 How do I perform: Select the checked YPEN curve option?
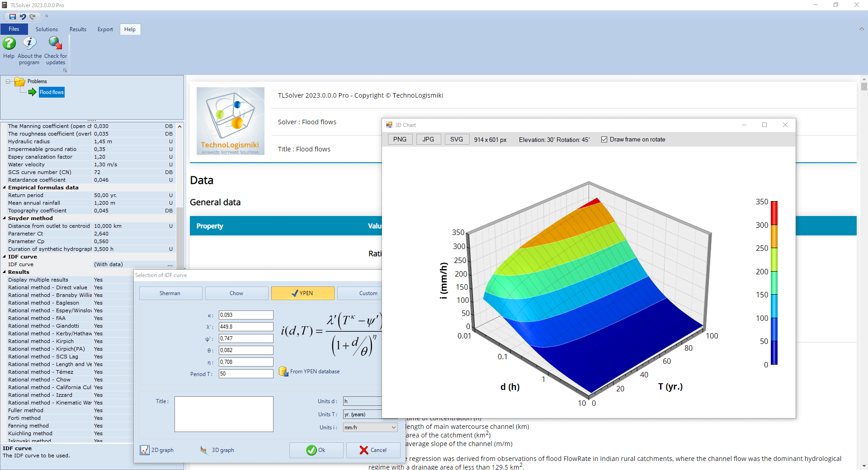point(303,293)
